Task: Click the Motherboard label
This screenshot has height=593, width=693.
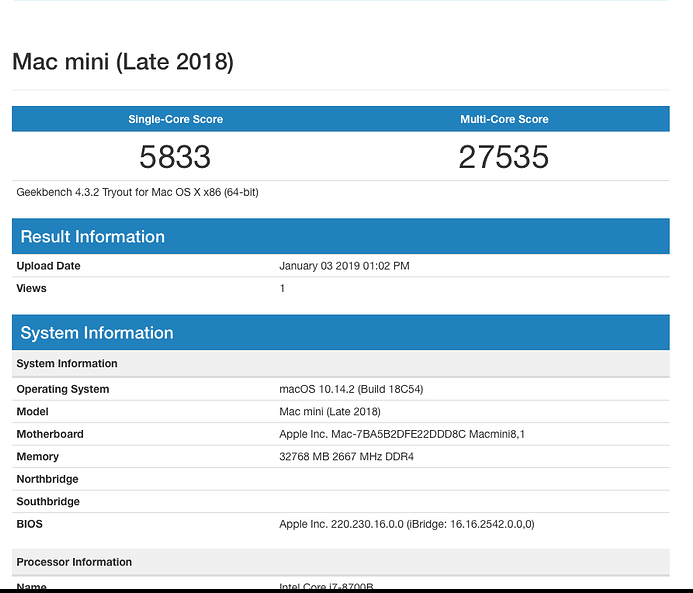Action: 50,434
